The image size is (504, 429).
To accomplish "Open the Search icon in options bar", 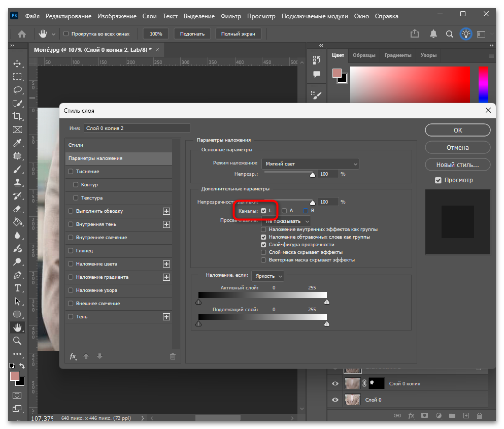I will (449, 34).
